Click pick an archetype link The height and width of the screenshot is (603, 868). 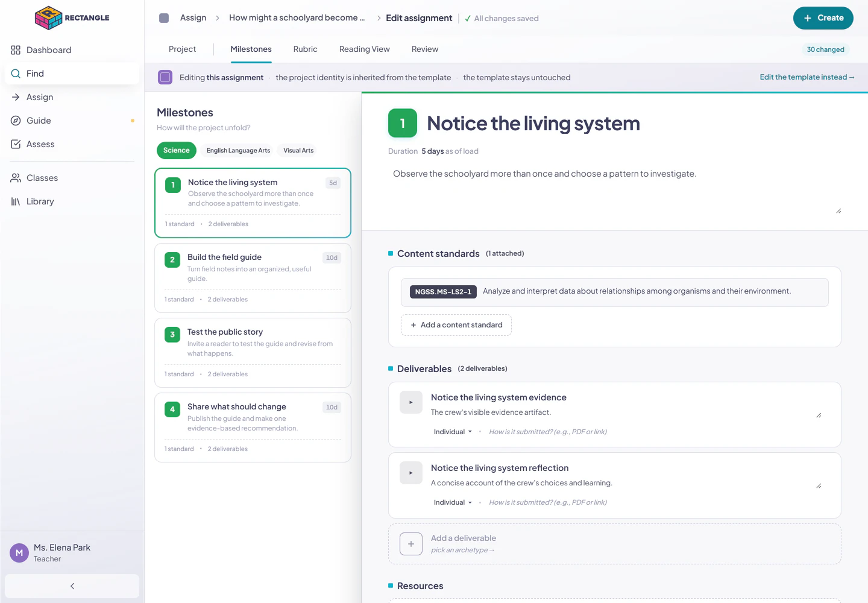pyautogui.click(x=462, y=550)
